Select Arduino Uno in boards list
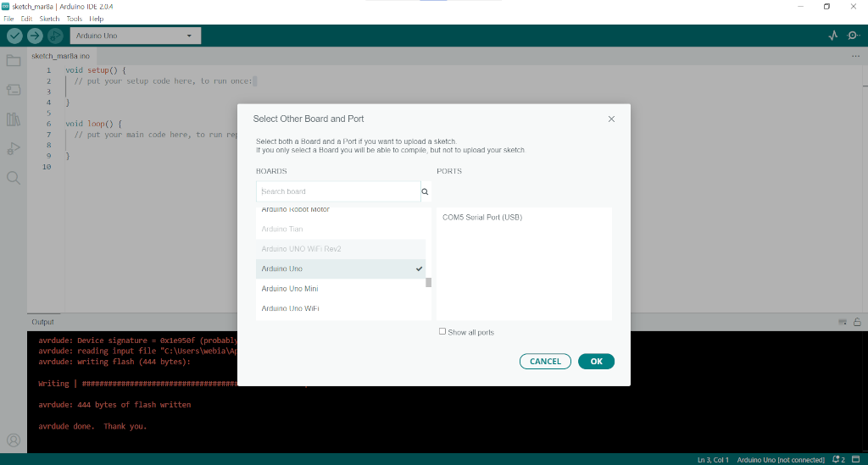This screenshot has width=868, height=465. [x=341, y=268]
